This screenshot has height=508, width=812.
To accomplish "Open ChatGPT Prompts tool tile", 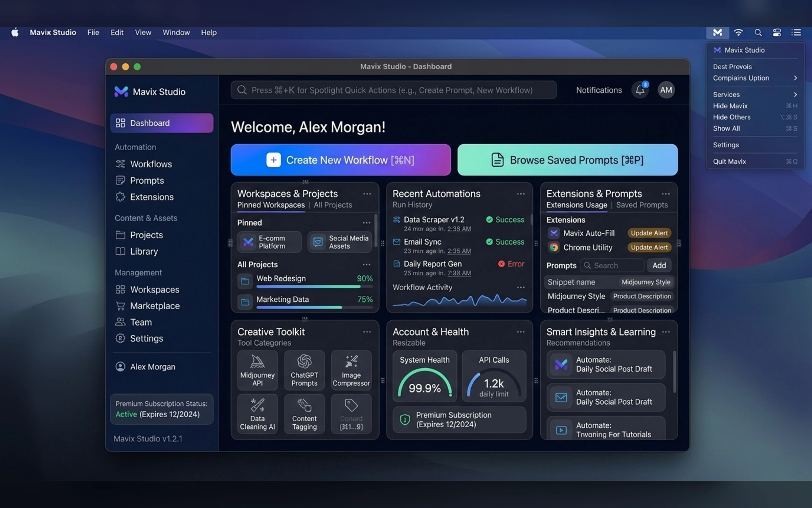I will coord(304,370).
